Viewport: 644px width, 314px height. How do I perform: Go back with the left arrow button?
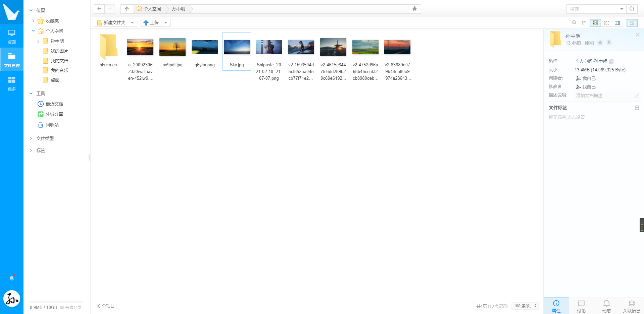coord(99,9)
